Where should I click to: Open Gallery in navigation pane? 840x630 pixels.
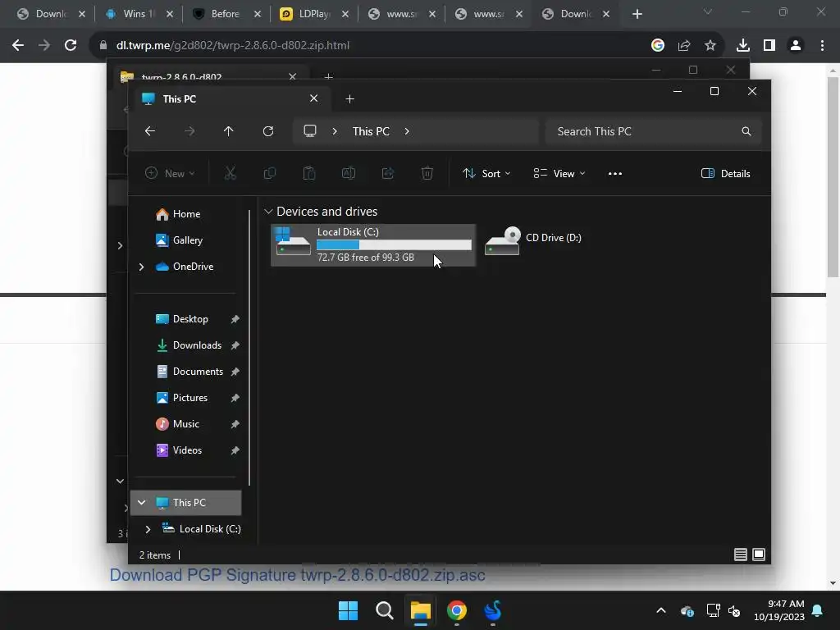187,240
